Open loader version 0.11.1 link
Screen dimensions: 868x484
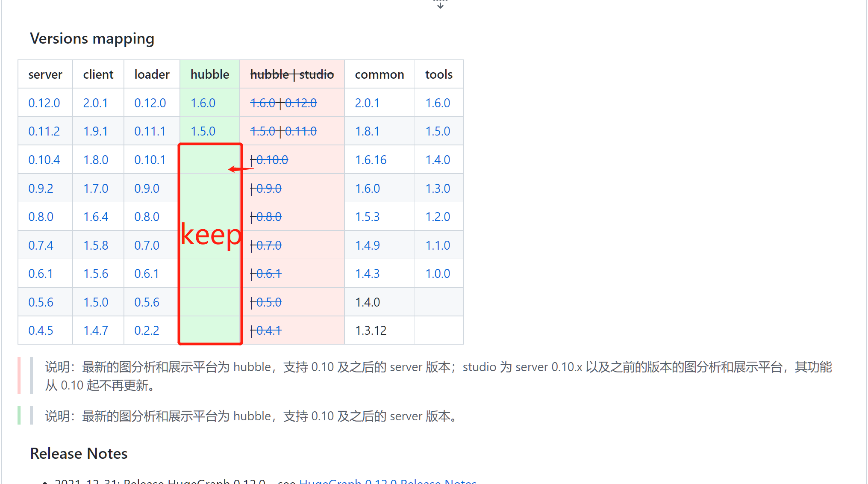point(150,131)
